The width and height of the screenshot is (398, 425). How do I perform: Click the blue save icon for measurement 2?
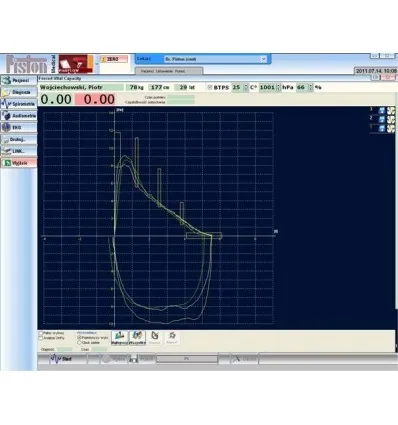pyautogui.click(x=382, y=119)
